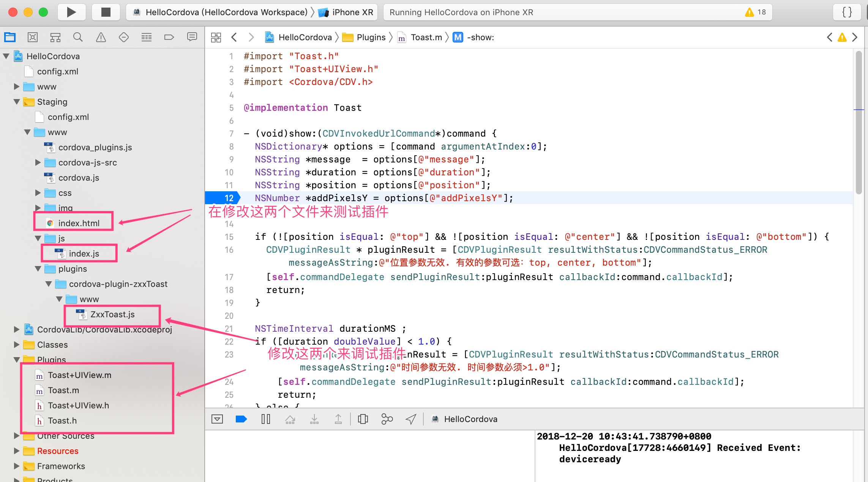868x482 pixels.
Task: Stop the running HelloCordova app
Action: (106, 12)
